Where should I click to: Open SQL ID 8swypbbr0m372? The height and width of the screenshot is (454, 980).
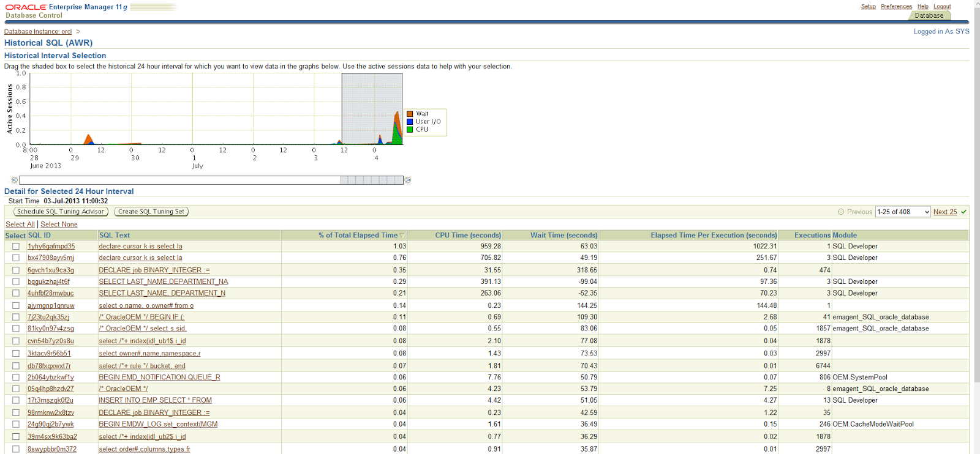coord(52,449)
